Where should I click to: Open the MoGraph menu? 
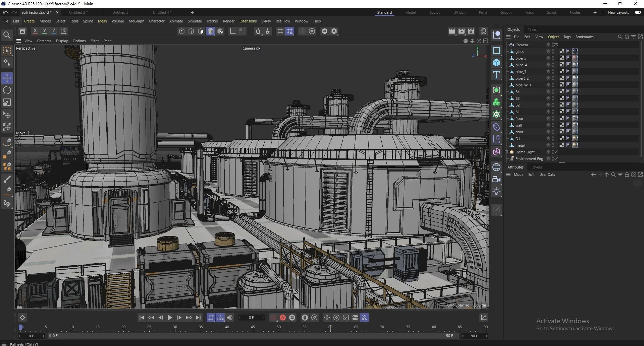[x=136, y=21]
